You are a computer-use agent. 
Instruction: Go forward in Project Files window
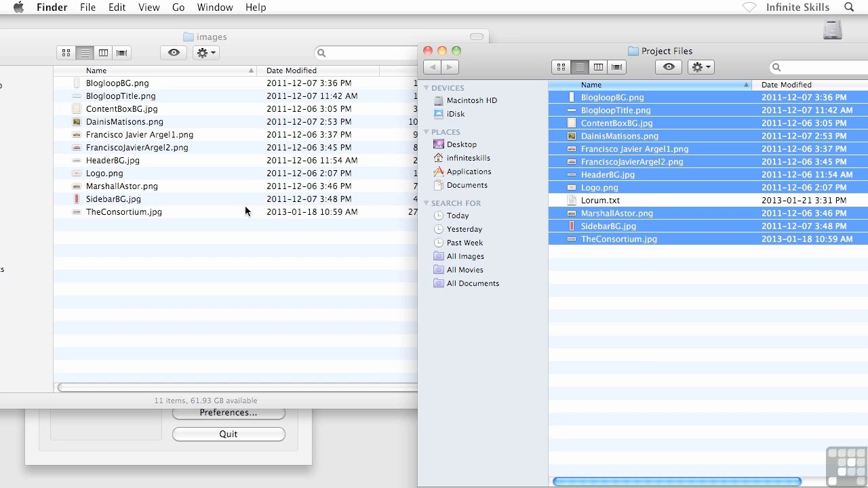[450, 67]
